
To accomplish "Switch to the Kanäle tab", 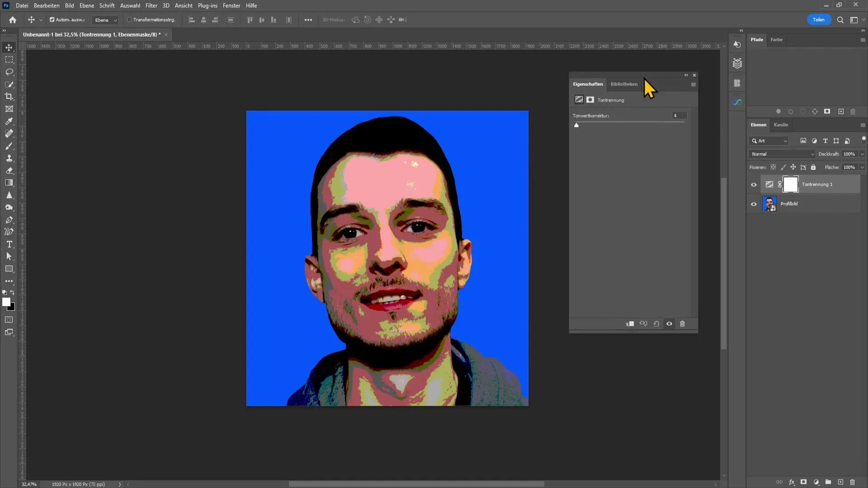I will pyautogui.click(x=781, y=125).
